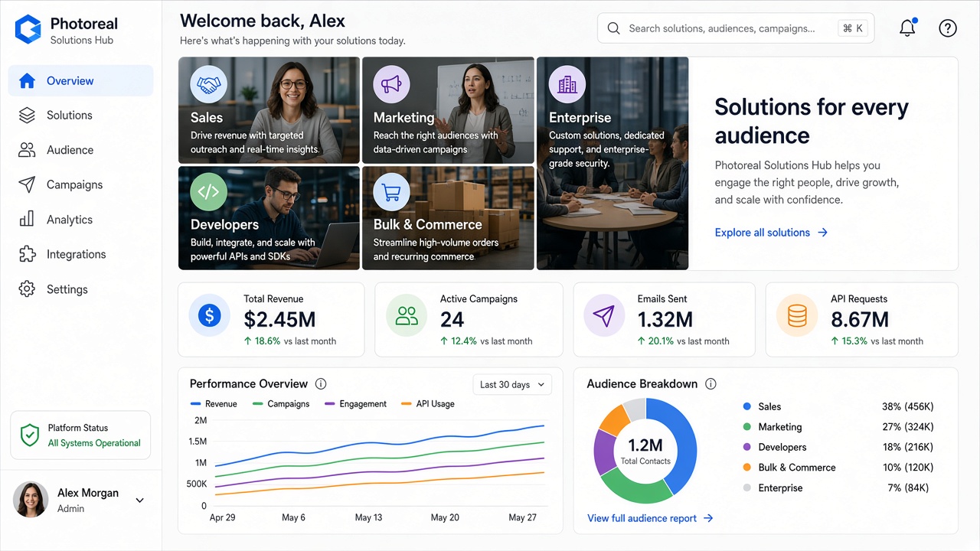Click the gray Enterprise legend dot

[x=747, y=488]
